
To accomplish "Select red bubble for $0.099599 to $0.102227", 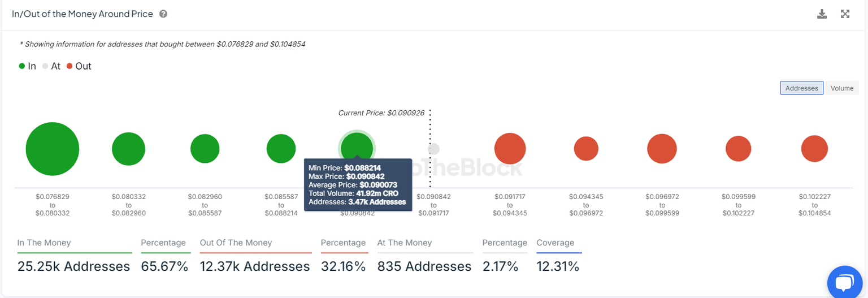I will pyautogui.click(x=738, y=149).
